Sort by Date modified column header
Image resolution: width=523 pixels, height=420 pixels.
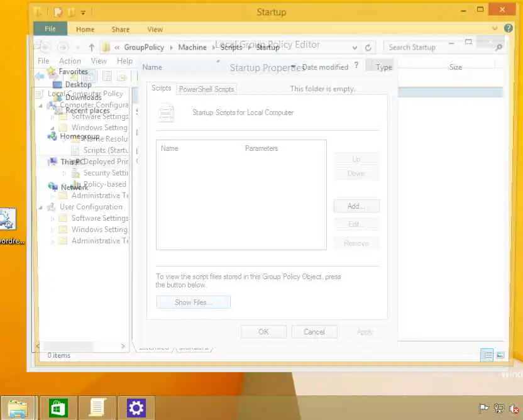pos(325,67)
